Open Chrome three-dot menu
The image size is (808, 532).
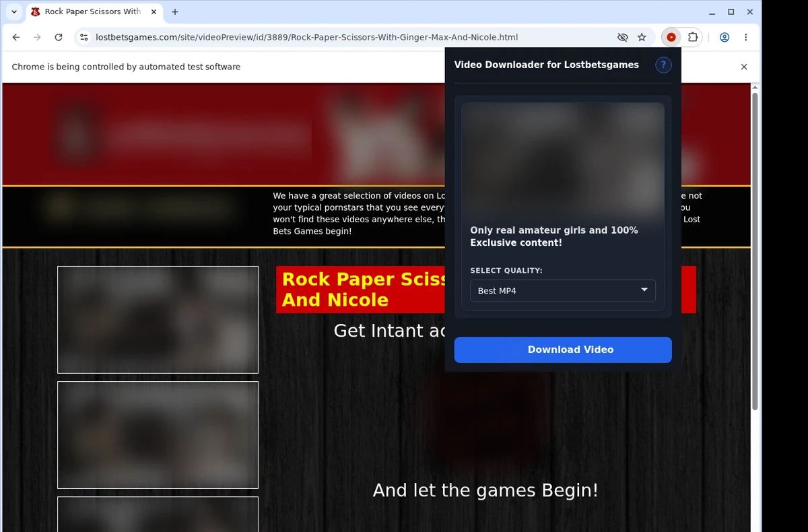click(x=745, y=37)
